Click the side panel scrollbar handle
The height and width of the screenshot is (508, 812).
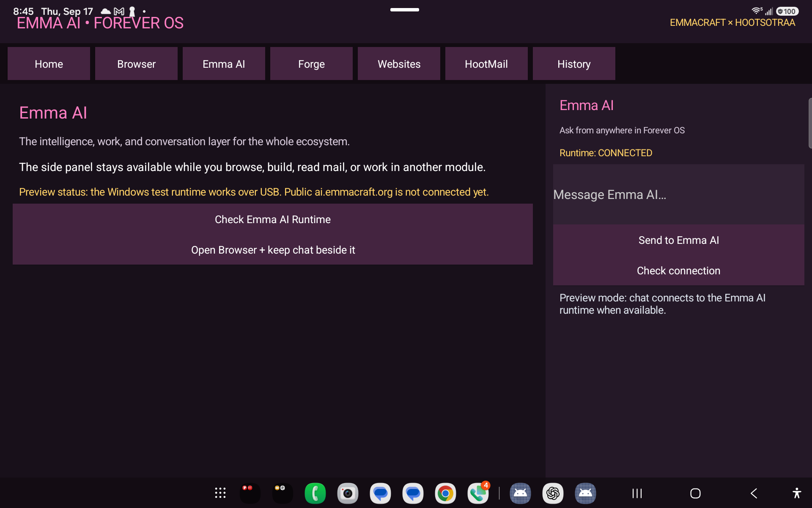point(810,123)
